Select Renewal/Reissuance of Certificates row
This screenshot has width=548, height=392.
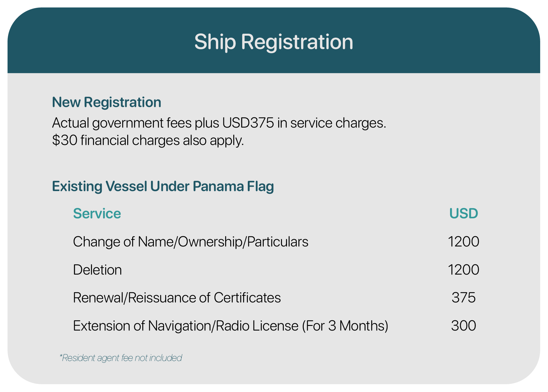(276, 298)
